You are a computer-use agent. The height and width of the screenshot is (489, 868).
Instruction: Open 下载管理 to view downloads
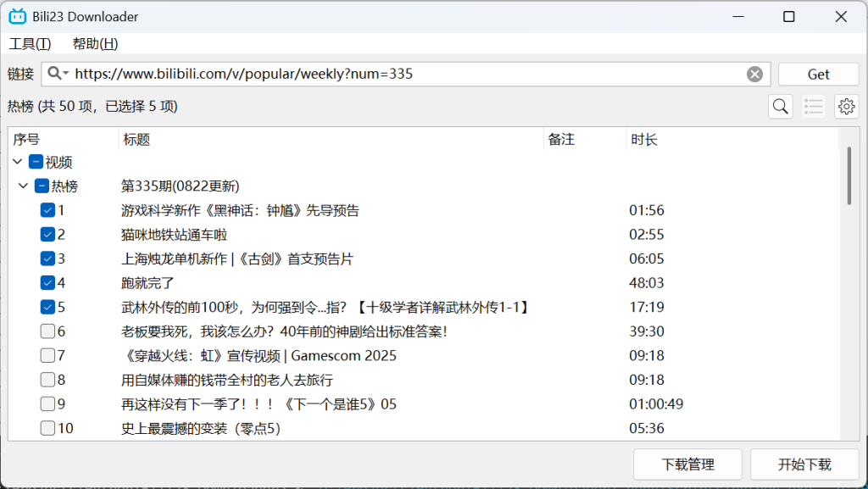pos(687,464)
